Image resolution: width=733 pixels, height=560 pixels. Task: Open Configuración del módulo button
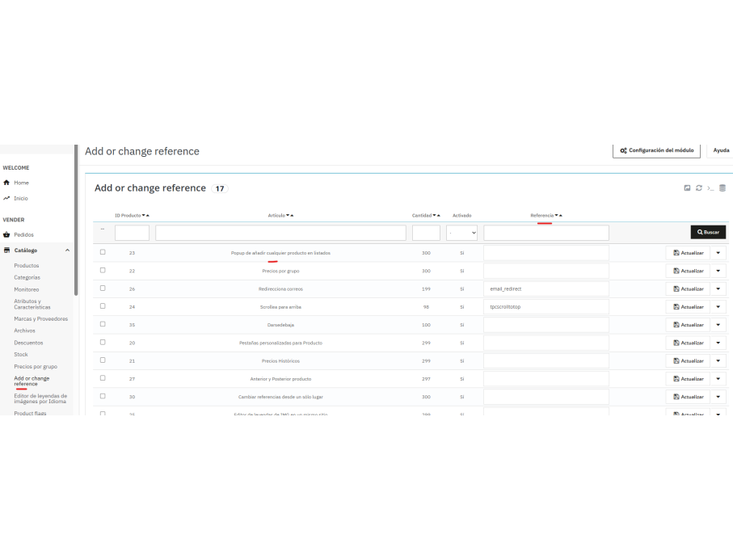tap(656, 150)
